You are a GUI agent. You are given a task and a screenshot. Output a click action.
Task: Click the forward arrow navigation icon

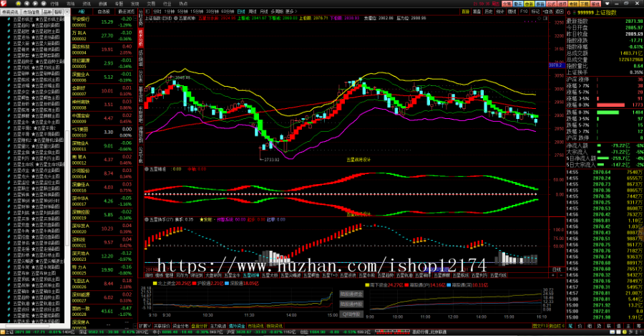[x=35, y=4]
